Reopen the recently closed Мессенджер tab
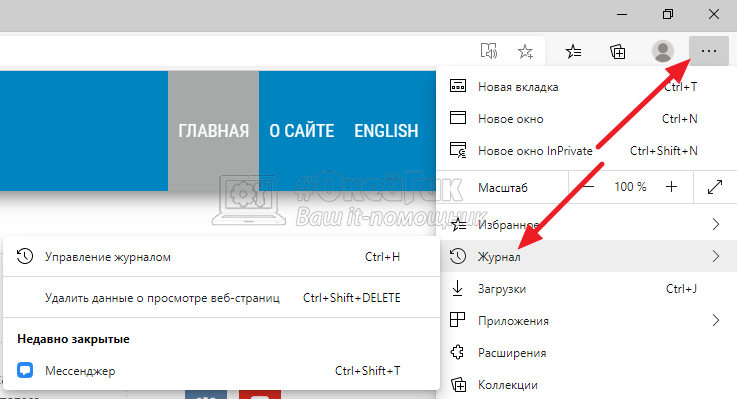Screen dimensions: 737x399 pos(221,370)
